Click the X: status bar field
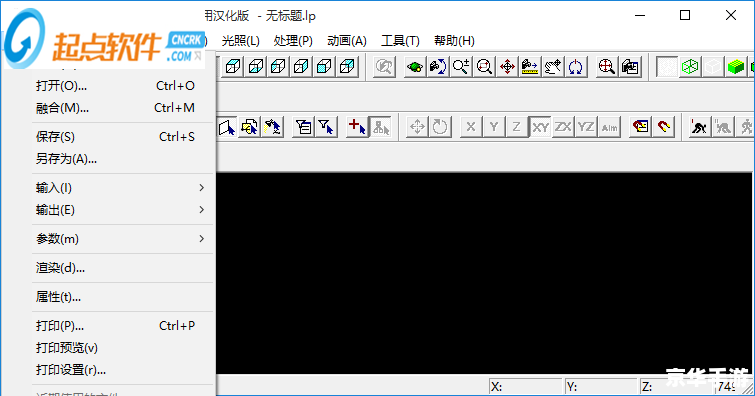 point(526,387)
